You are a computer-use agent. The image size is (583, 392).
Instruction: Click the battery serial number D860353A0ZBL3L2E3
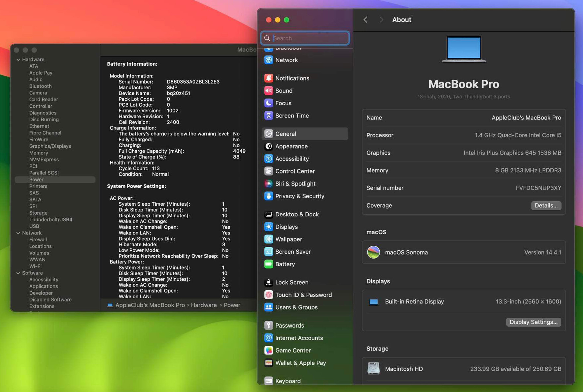pos(193,82)
